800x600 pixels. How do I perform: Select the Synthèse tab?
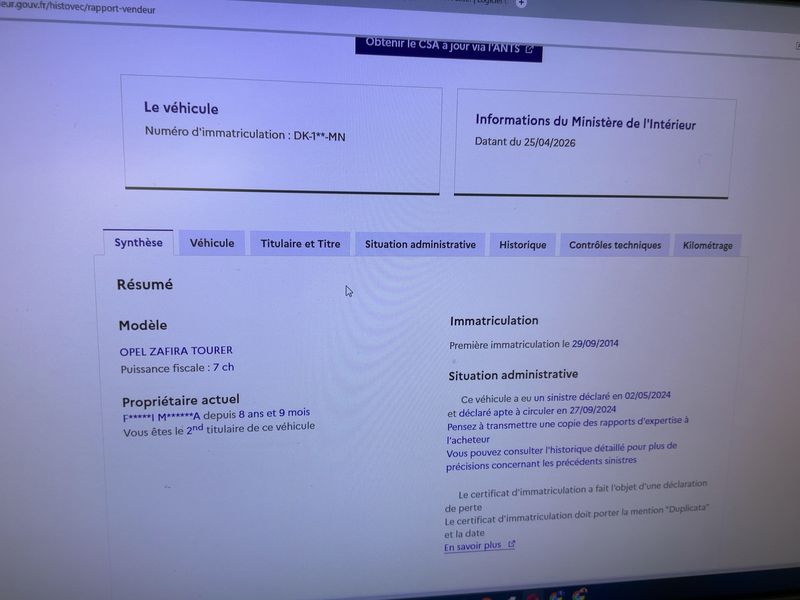[138, 242]
